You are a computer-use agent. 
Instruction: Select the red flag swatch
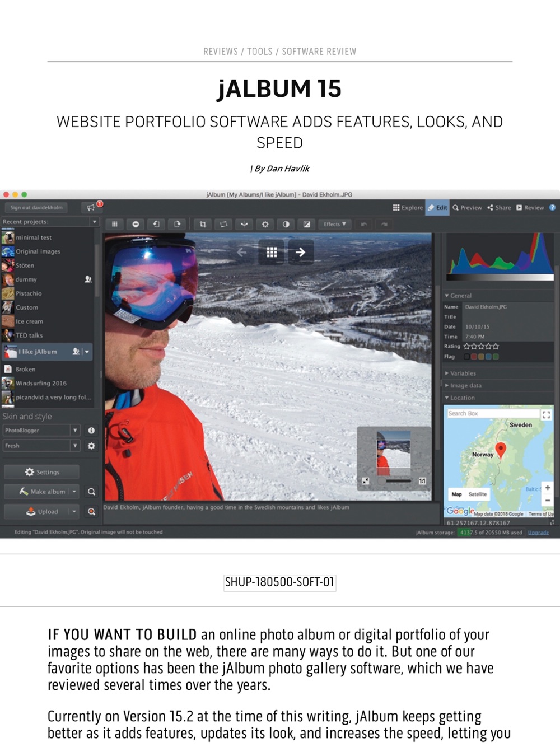coord(474,356)
